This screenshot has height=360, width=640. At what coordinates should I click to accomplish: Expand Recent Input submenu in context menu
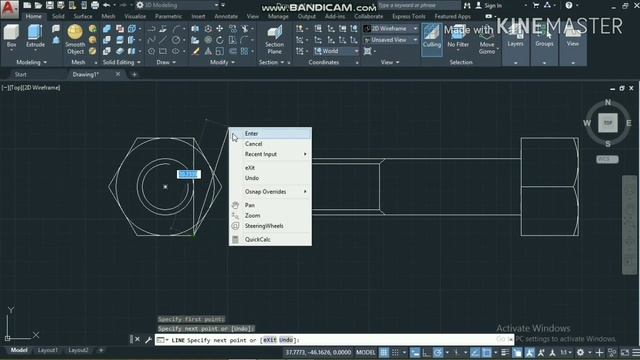270,154
